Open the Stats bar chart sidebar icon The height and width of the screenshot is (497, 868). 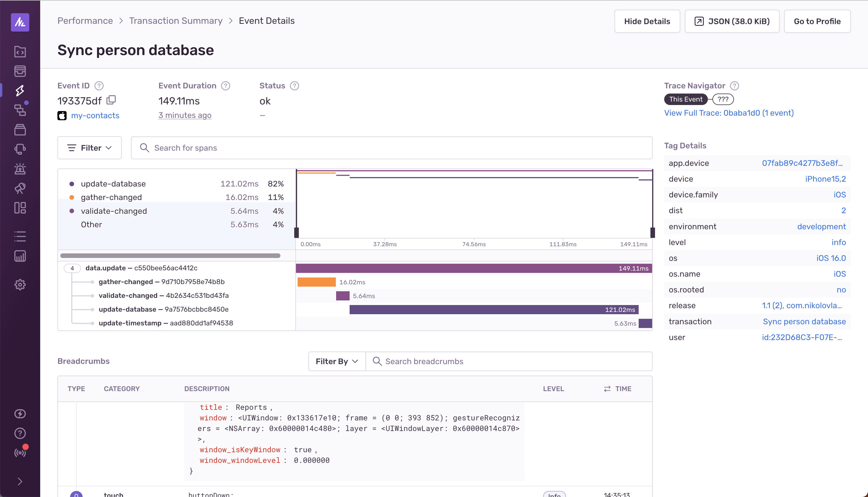tap(20, 256)
